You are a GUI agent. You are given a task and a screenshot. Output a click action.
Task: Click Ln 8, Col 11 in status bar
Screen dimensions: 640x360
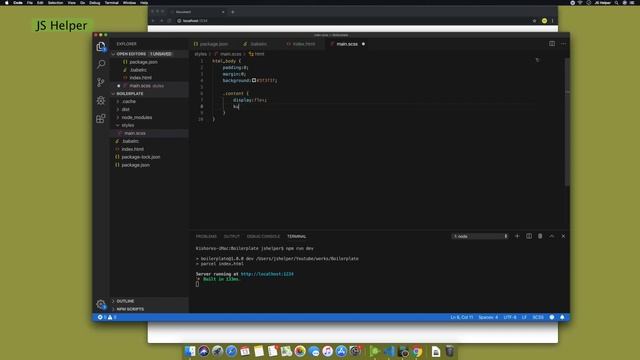pyautogui.click(x=462, y=317)
